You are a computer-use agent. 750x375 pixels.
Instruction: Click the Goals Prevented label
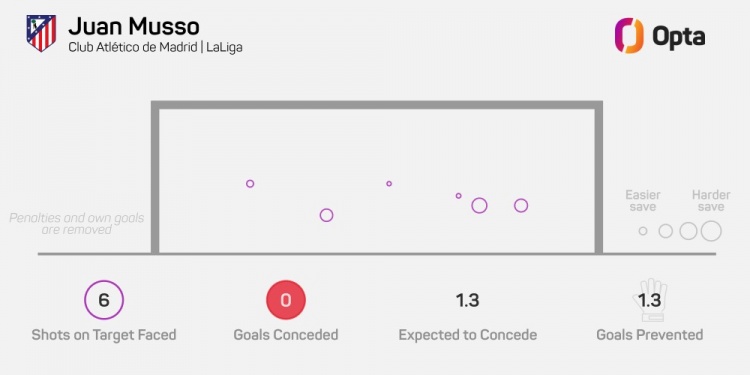click(x=650, y=335)
